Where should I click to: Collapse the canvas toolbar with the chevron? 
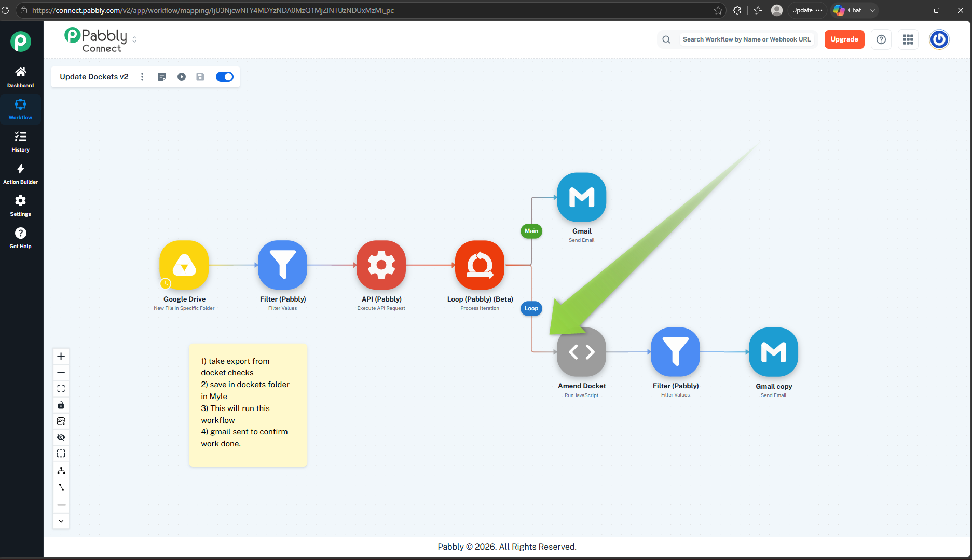[x=61, y=521]
